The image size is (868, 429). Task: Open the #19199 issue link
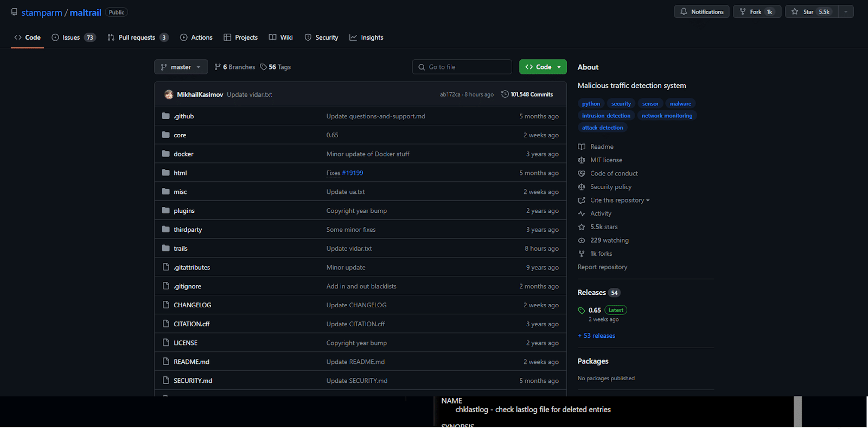(353, 173)
